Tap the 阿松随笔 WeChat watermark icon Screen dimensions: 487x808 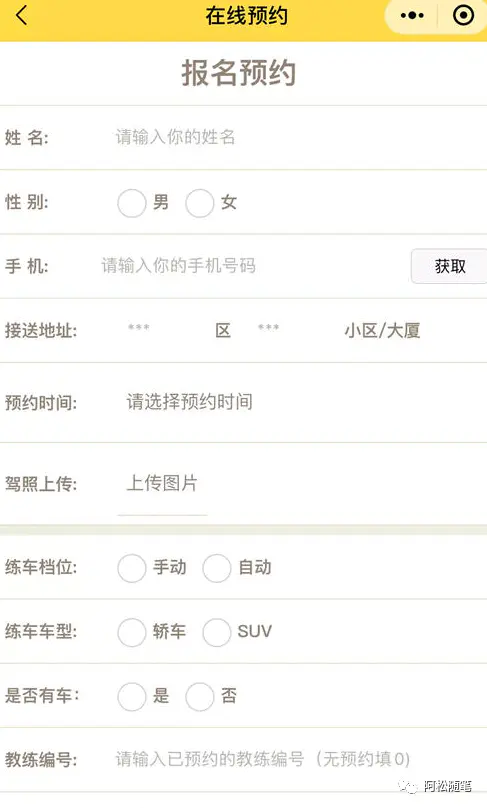[409, 787]
